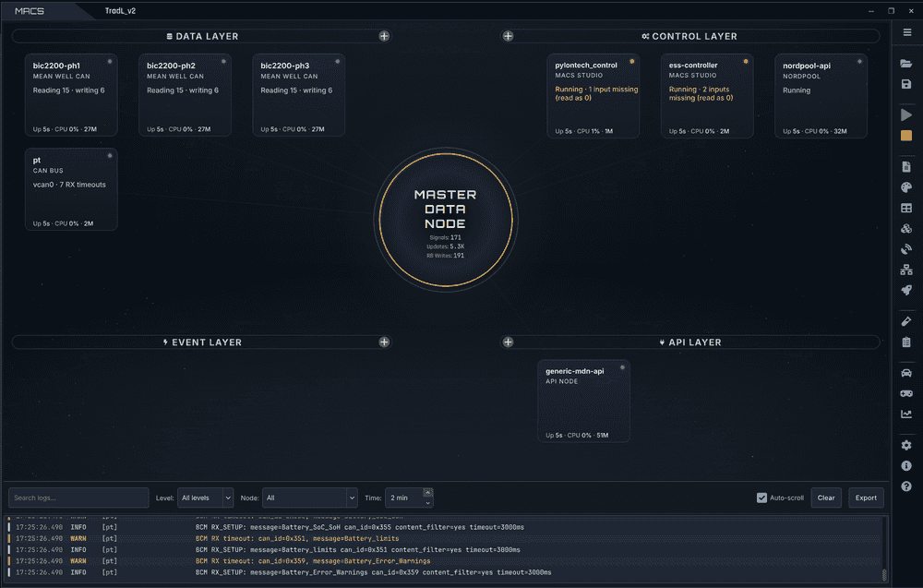Image resolution: width=923 pixels, height=588 pixels.
Task: Click the status dot on bic2200-ph1 card
Action: click(x=110, y=61)
